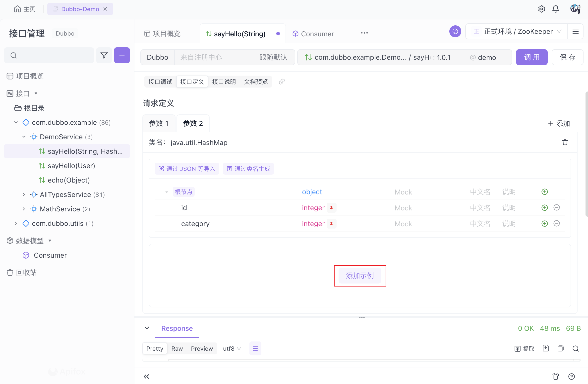Remove the category field with minus icon

click(557, 223)
